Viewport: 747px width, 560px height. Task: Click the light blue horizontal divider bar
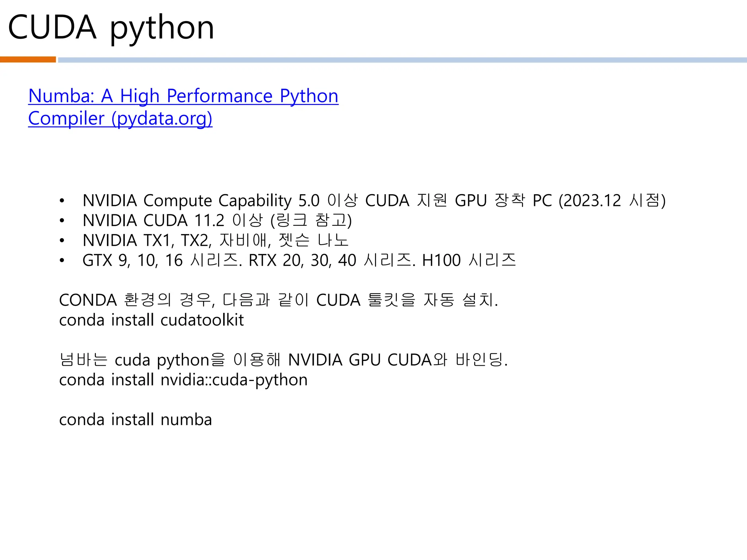[401, 60]
